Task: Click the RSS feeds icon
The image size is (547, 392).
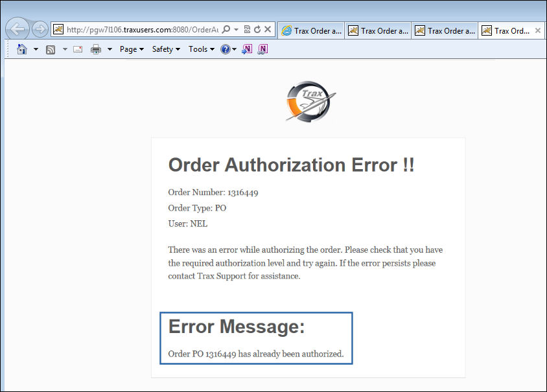Action: (51, 49)
